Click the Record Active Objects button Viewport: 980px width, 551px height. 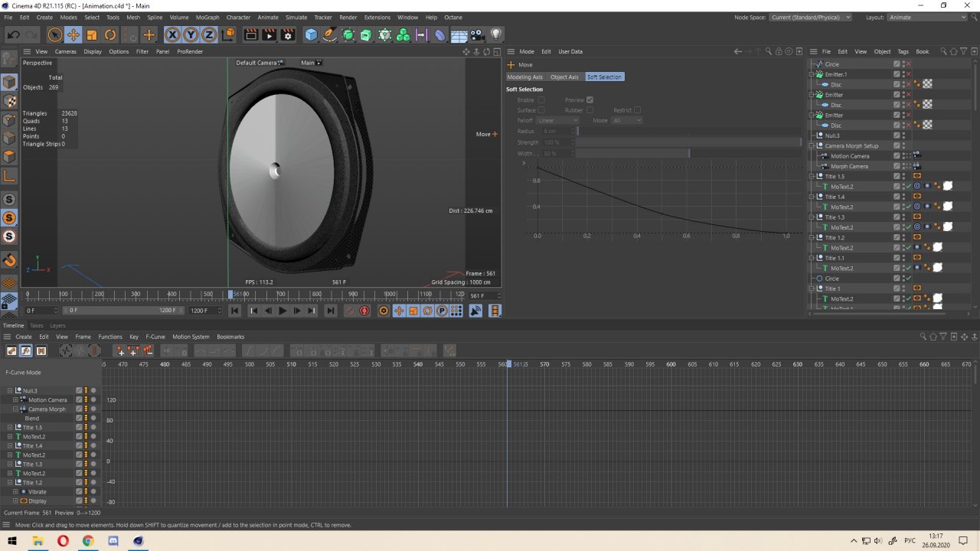[x=350, y=311]
